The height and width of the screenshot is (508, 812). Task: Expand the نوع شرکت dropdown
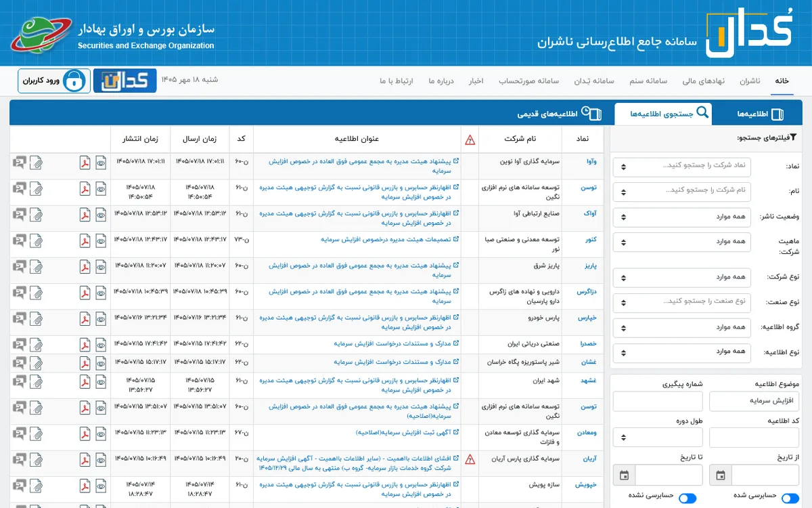point(682,278)
